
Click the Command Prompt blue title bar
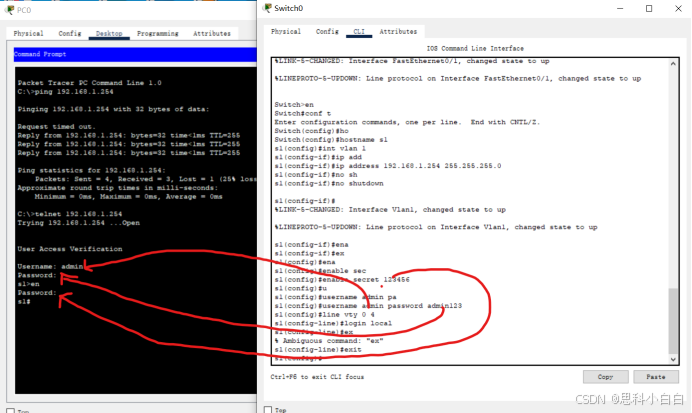click(135, 54)
